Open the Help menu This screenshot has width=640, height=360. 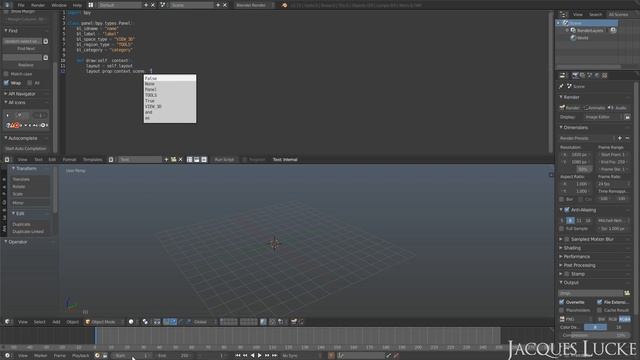tap(77, 5)
